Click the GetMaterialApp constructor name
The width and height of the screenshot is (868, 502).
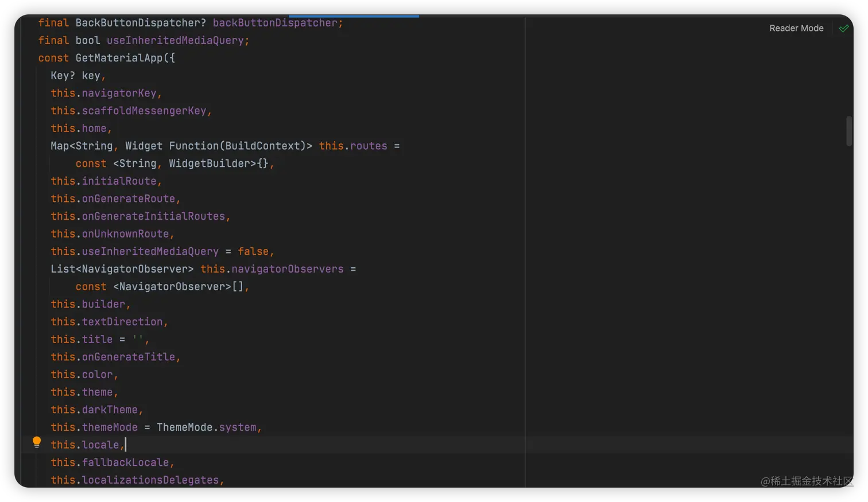(x=119, y=58)
